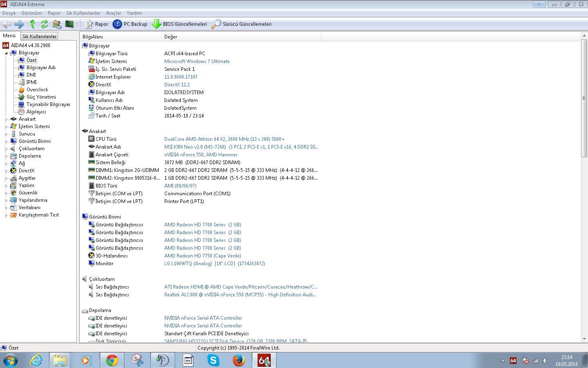
Task: Click the volume icon in system tray
Action: pos(545,361)
